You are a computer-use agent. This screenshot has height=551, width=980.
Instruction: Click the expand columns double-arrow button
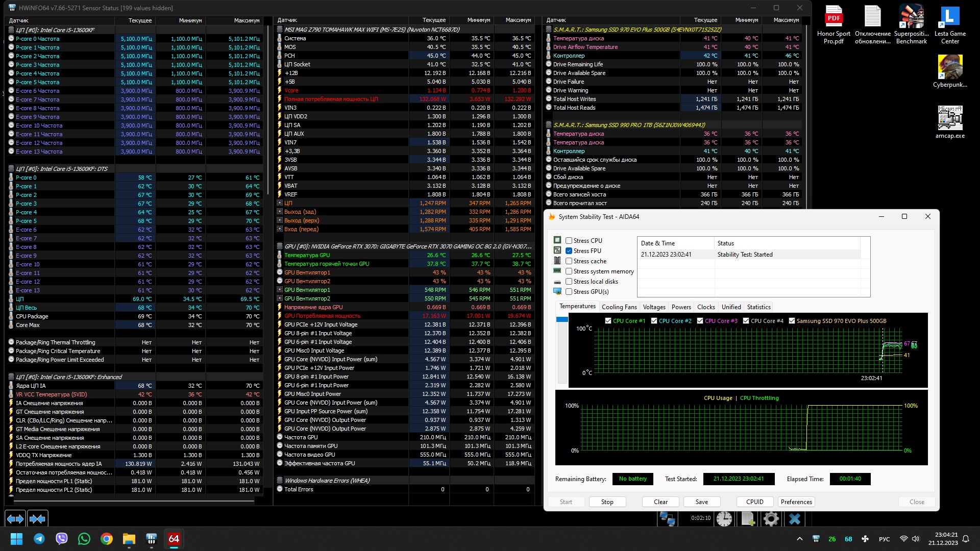15,519
